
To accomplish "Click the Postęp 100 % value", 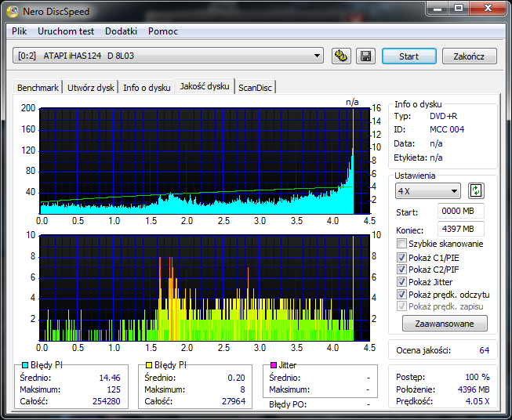I will [x=478, y=377].
